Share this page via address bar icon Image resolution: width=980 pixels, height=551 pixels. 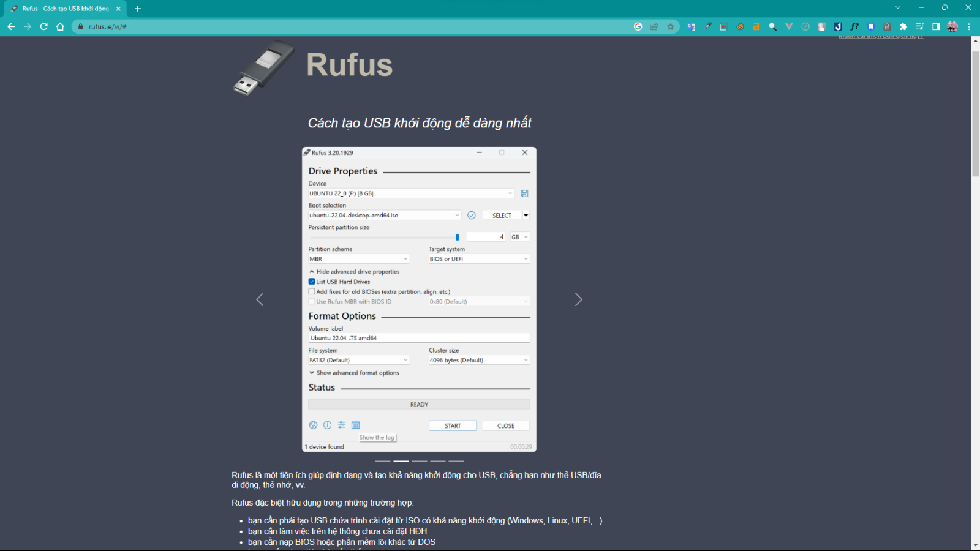click(654, 26)
